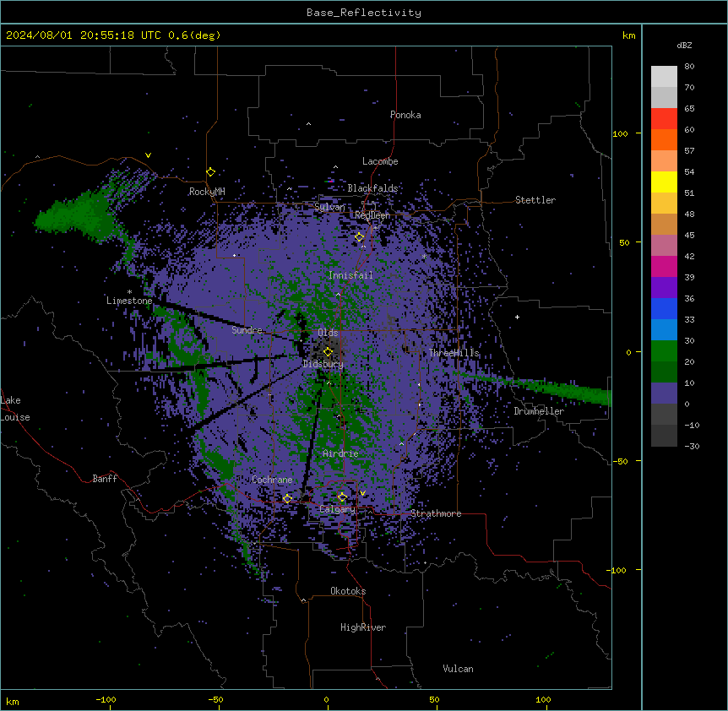Click the yellow radar site marker near Olds
Image resolution: width=728 pixels, height=711 pixels.
[x=328, y=352]
